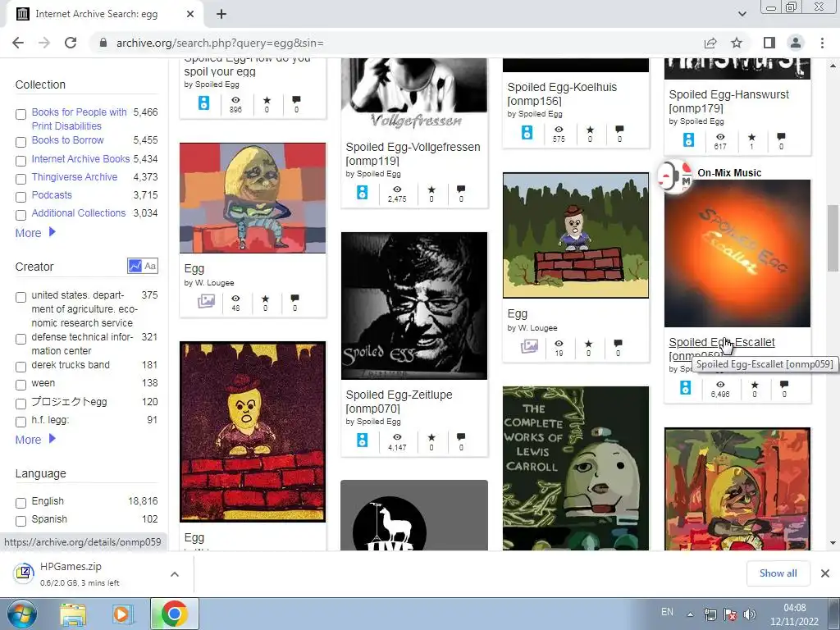Click the reviews icon on Spoiled Egg-Zeitlupe card

coord(461,437)
